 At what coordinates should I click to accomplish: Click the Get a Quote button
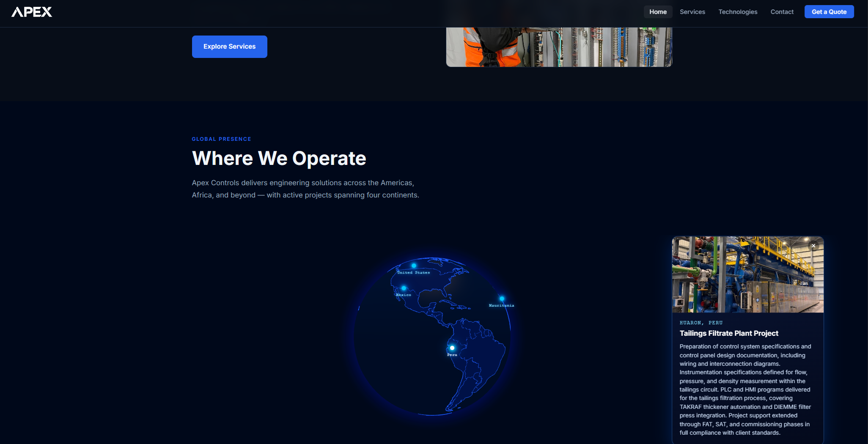pos(829,12)
